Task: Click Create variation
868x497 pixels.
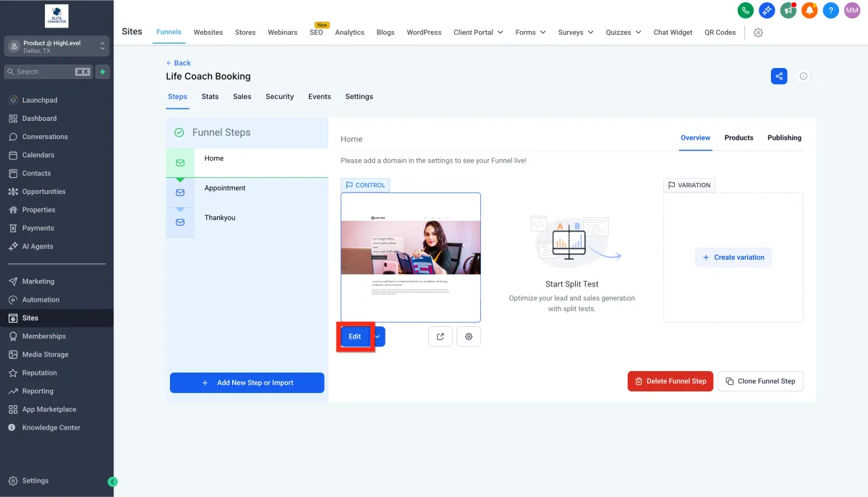Action: coord(733,258)
